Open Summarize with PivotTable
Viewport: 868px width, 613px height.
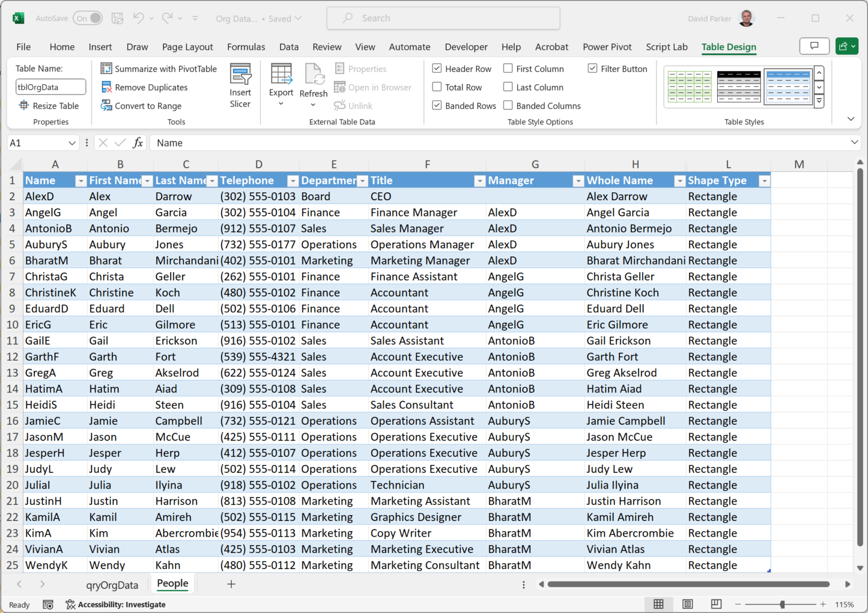pos(159,68)
